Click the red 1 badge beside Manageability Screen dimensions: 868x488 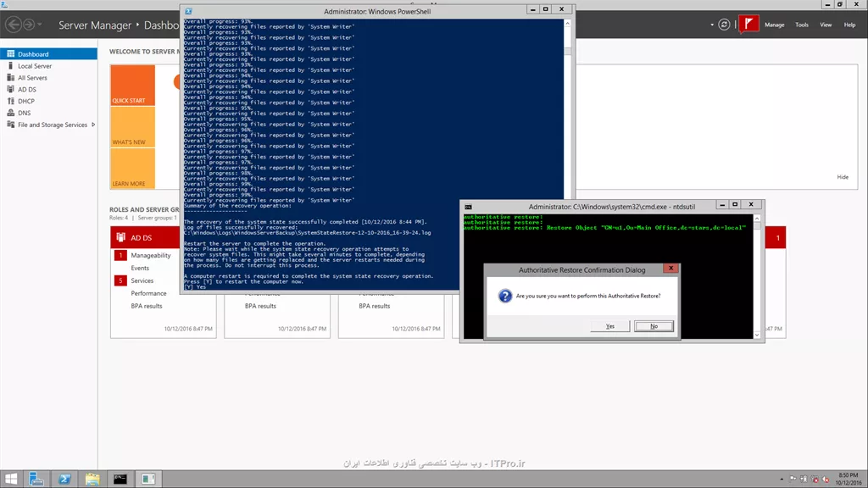pos(120,256)
